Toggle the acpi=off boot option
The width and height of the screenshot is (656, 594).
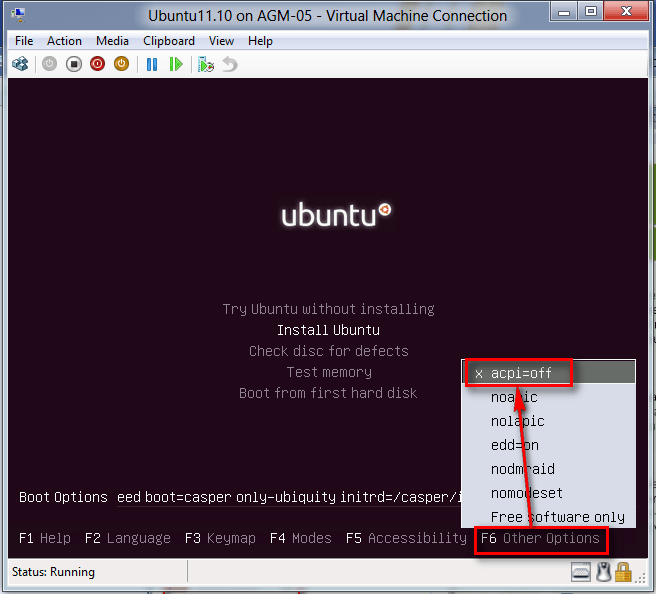pyautogui.click(x=520, y=373)
